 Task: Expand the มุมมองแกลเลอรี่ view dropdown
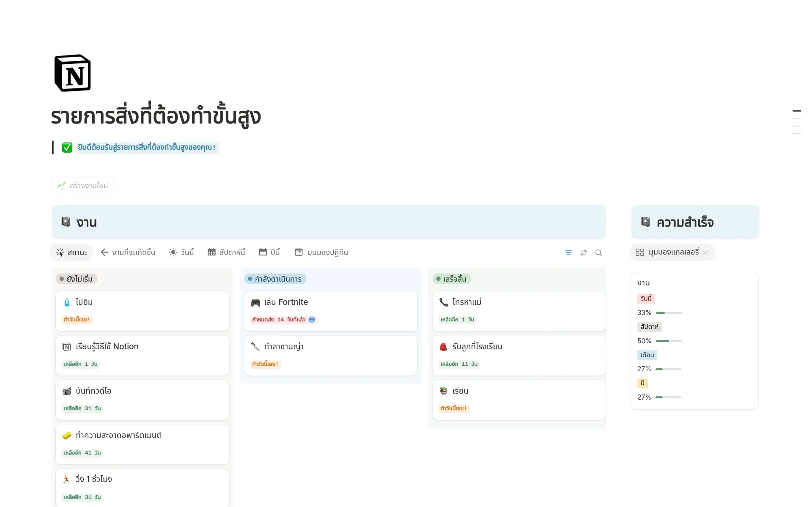coord(672,252)
